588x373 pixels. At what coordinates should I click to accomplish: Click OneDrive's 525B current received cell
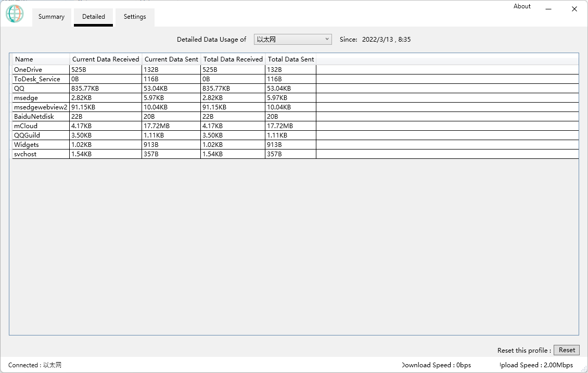106,70
